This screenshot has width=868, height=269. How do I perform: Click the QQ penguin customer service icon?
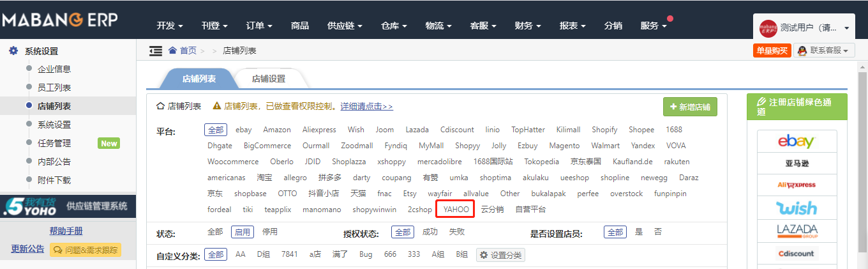click(x=802, y=50)
